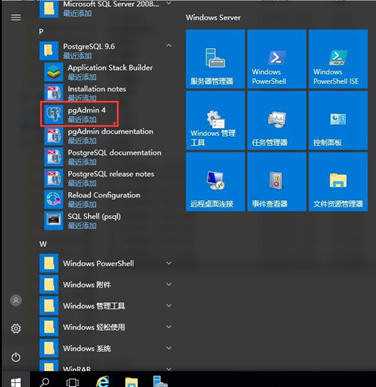
Task: Click the Reload Configuration icon
Action: (53, 199)
